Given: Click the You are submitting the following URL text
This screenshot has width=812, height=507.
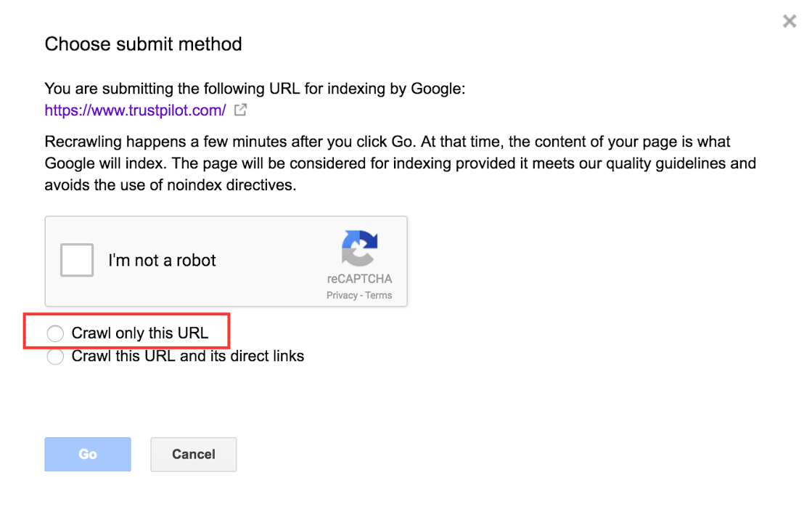Looking at the screenshot, I should point(255,89).
